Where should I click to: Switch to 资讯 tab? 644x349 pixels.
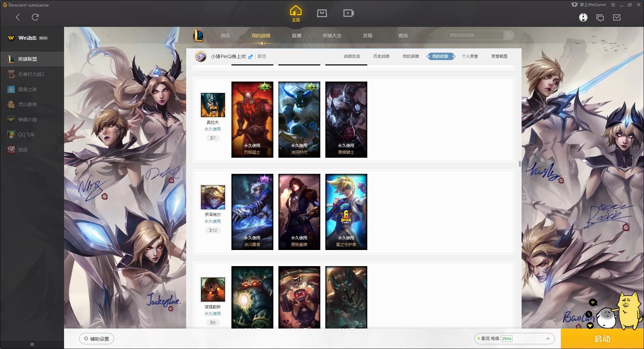(225, 36)
